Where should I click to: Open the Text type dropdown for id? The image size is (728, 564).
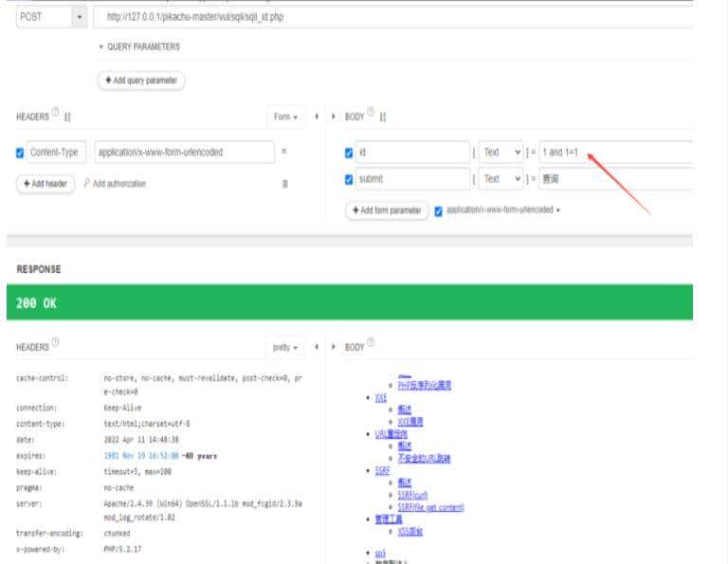click(500, 153)
